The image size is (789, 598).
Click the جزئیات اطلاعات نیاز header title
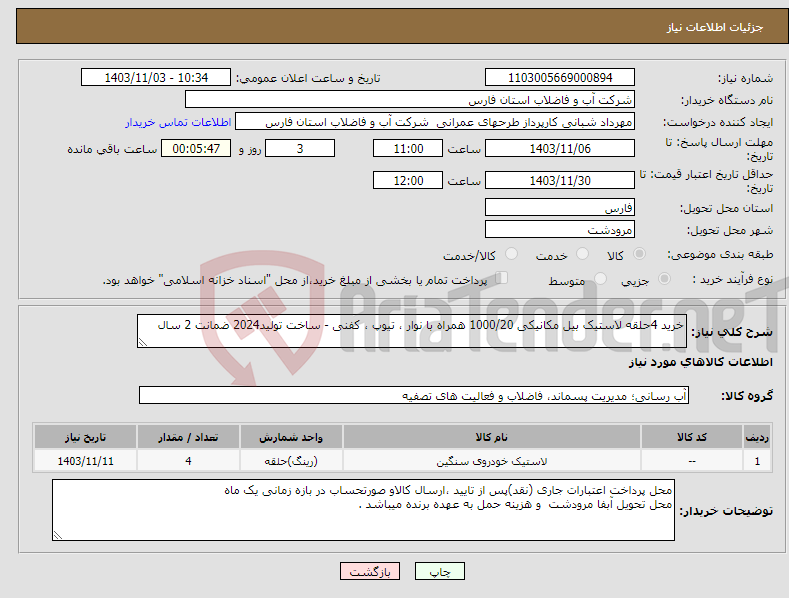click(715, 27)
